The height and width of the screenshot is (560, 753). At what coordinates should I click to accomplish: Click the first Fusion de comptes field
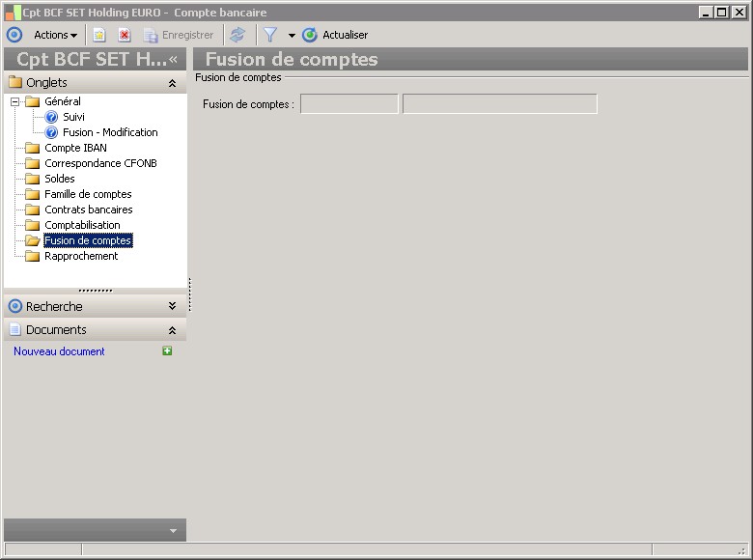[x=349, y=103]
